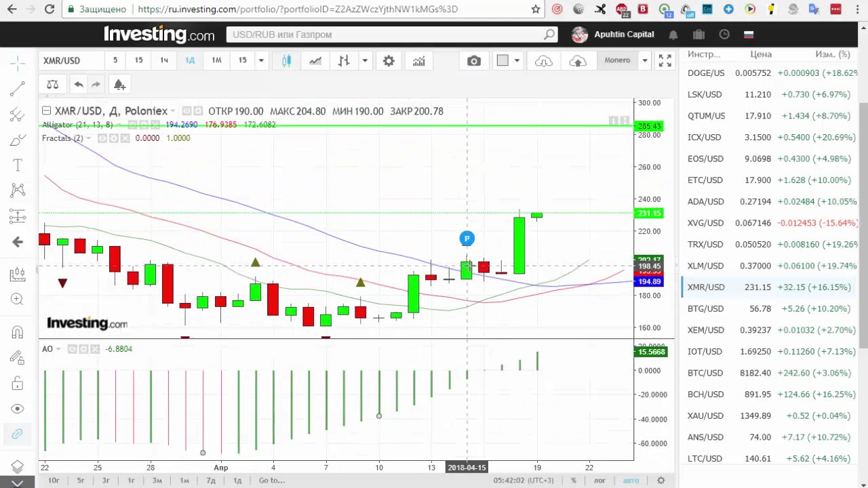
Task: Open the portfolio briefcase icon
Action: 699,35
